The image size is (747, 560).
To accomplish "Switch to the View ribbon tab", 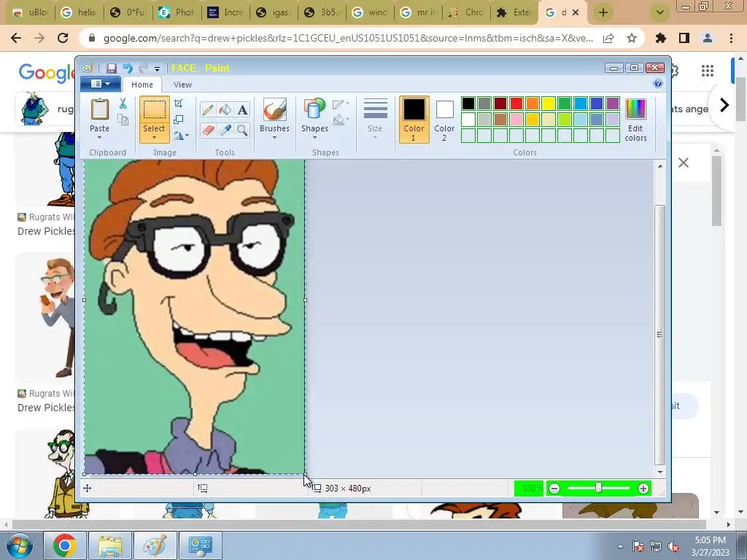I will (182, 85).
